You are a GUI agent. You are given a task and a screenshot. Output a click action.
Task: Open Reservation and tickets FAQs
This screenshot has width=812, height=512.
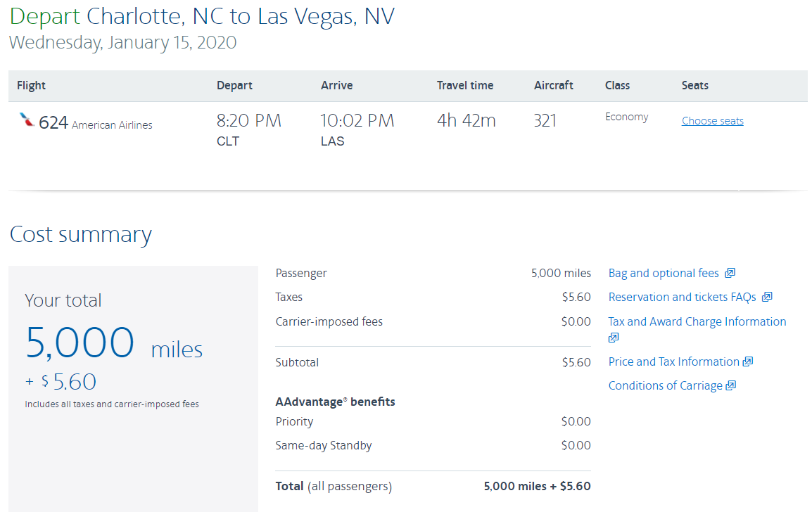682,297
